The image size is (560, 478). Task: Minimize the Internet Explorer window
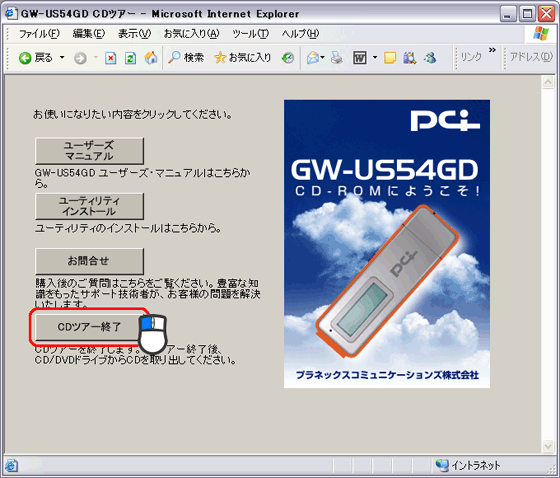(x=508, y=14)
